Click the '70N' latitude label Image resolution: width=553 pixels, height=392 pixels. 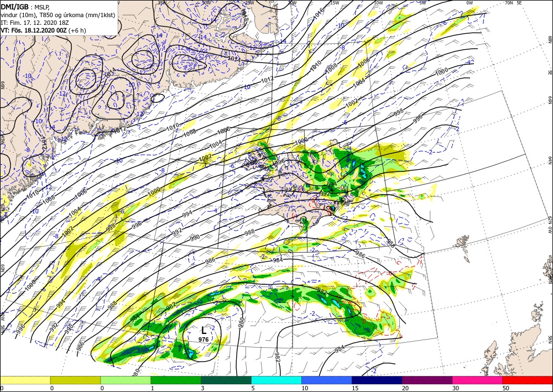pos(509,2)
